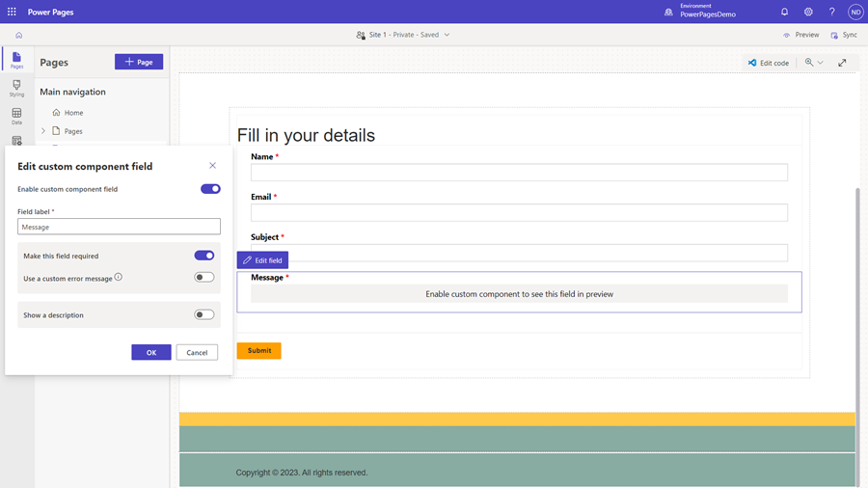Click the + Page button
Screen dimensions: 868x488
[139, 62]
